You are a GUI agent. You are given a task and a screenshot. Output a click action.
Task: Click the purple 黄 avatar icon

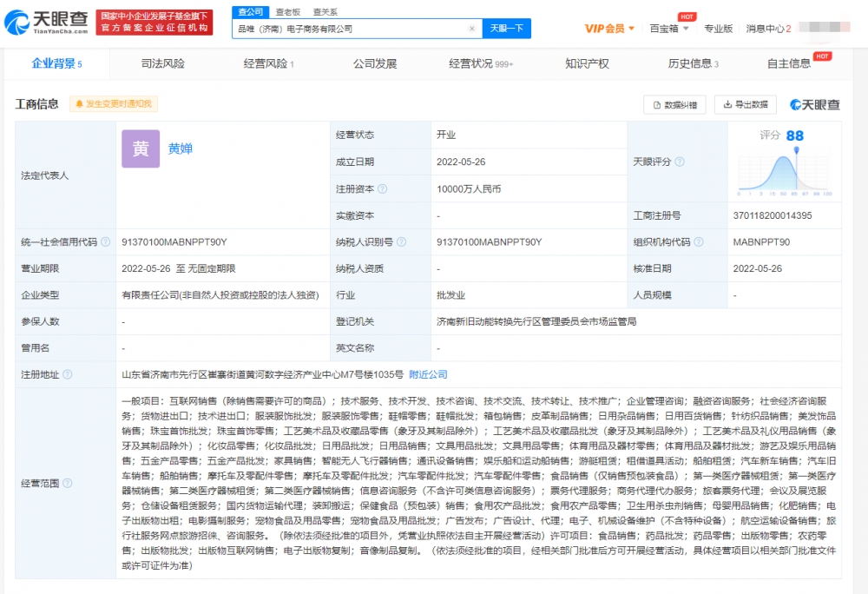coord(141,148)
